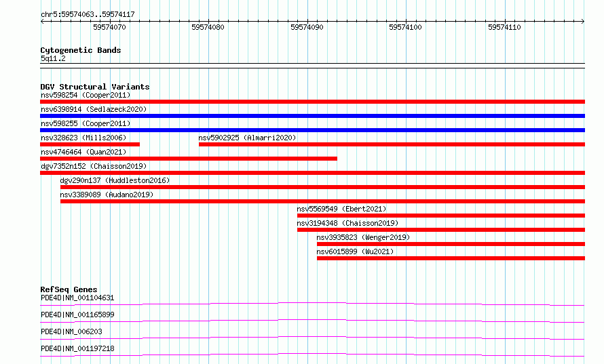
Task: Select variant label nsv4746464 (Quan2021)
Action: (x=83, y=152)
